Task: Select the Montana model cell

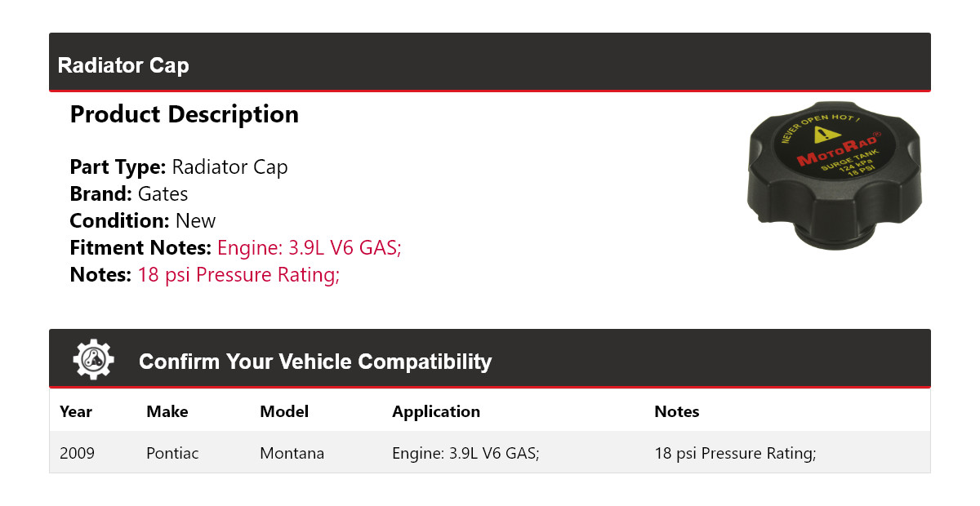Action: pyautogui.click(x=292, y=453)
